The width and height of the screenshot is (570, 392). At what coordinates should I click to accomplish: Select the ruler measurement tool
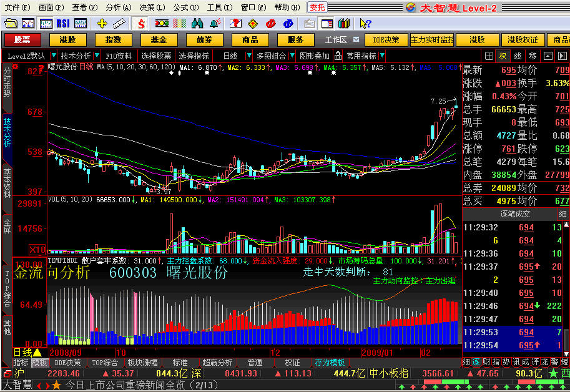click(x=119, y=24)
